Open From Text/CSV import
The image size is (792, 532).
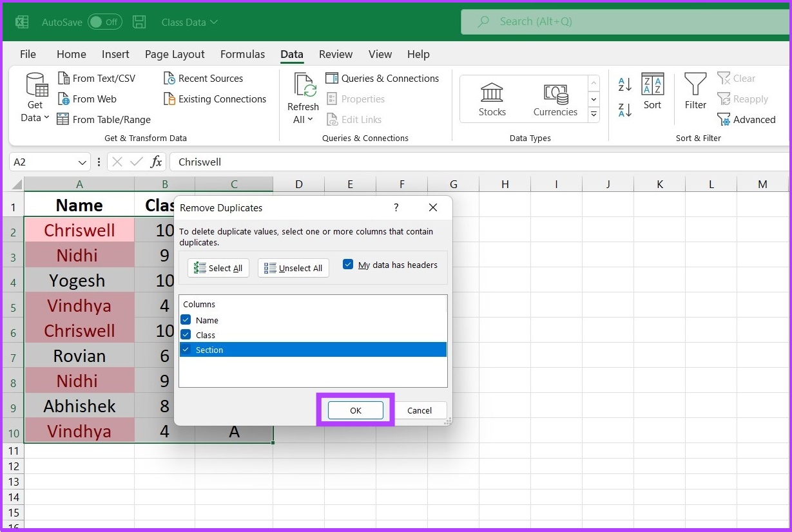pyautogui.click(x=97, y=79)
